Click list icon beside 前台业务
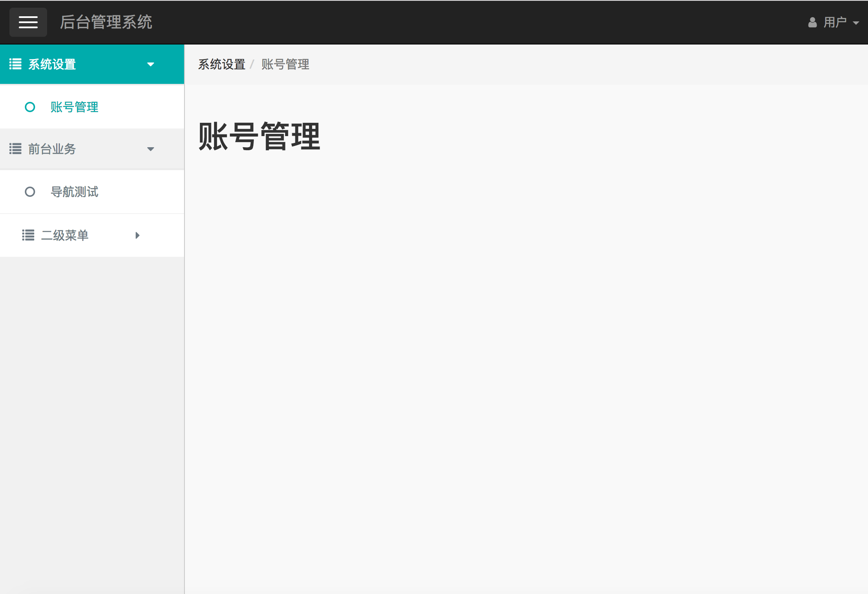Screen dimensions: 868x594 [15, 149]
